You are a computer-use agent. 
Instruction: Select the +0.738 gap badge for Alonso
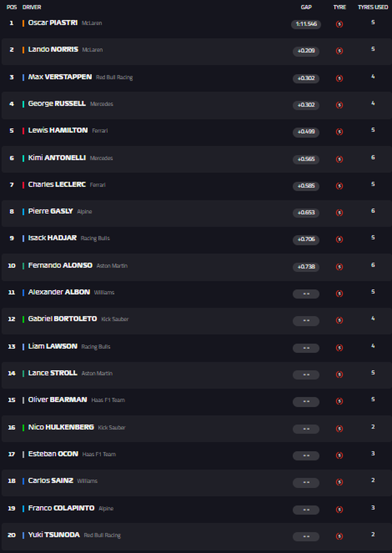306,267
